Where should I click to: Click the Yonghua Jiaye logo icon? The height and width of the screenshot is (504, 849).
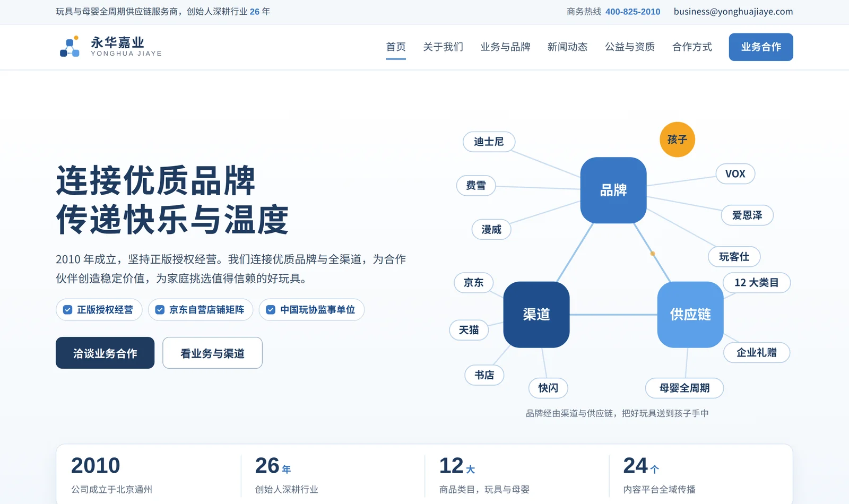[70, 47]
